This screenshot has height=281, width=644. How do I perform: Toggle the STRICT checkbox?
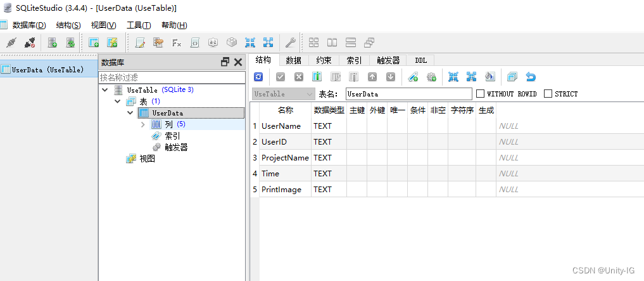pos(548,94)
